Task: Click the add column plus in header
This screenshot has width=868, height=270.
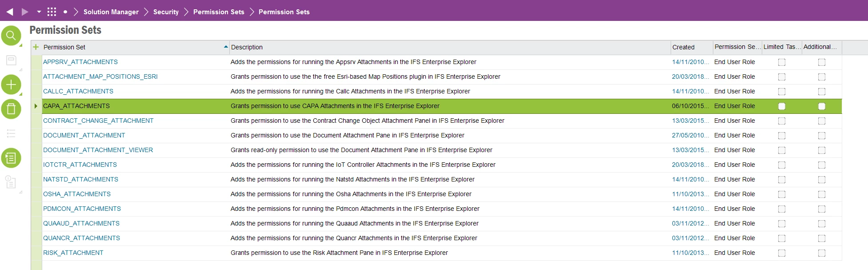Action: click(x=36, y=47)
